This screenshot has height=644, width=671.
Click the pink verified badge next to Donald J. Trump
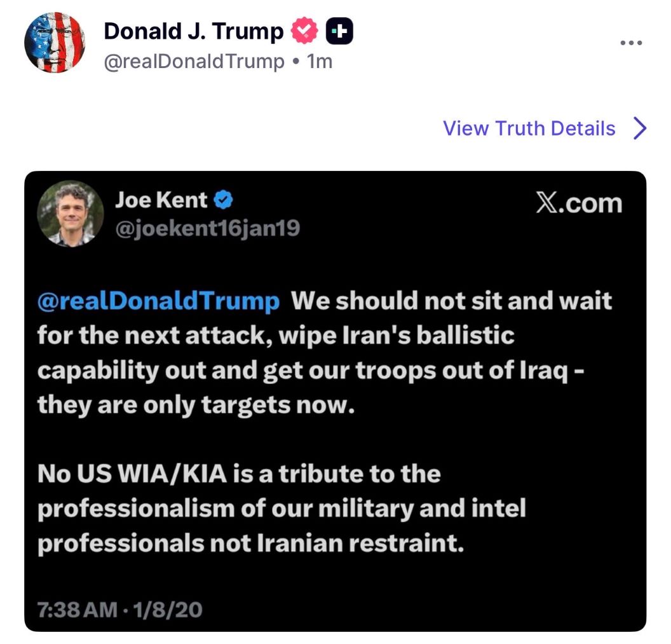point(304,30)
